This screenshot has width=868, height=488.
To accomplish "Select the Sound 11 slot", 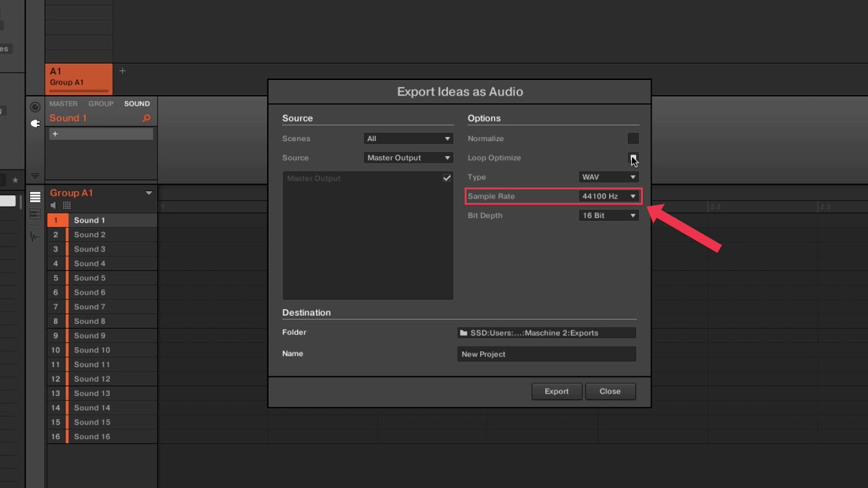I will (102, 365).
